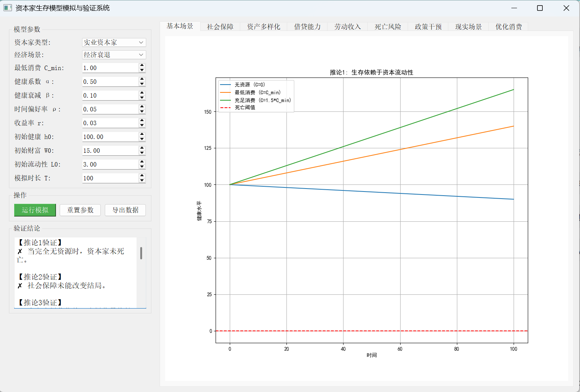Click the 【推论2验证】 heading text
580x392 pixels.
[40, 277]
